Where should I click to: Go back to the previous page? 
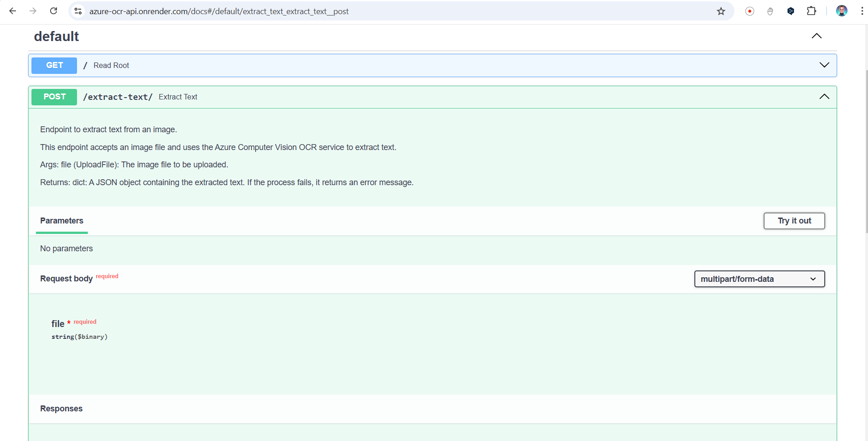[13, 11]
